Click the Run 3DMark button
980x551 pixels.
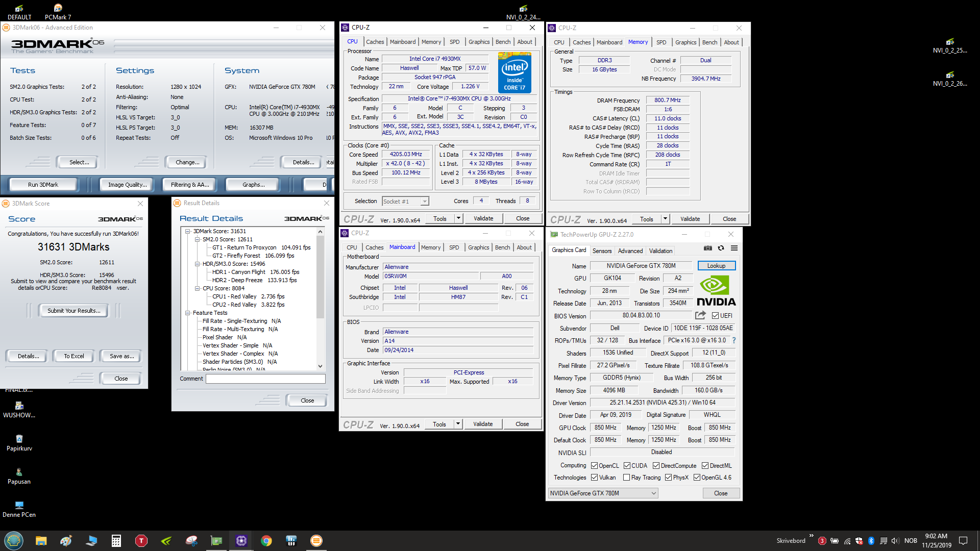pyautogui.click(x=43, y=185)
